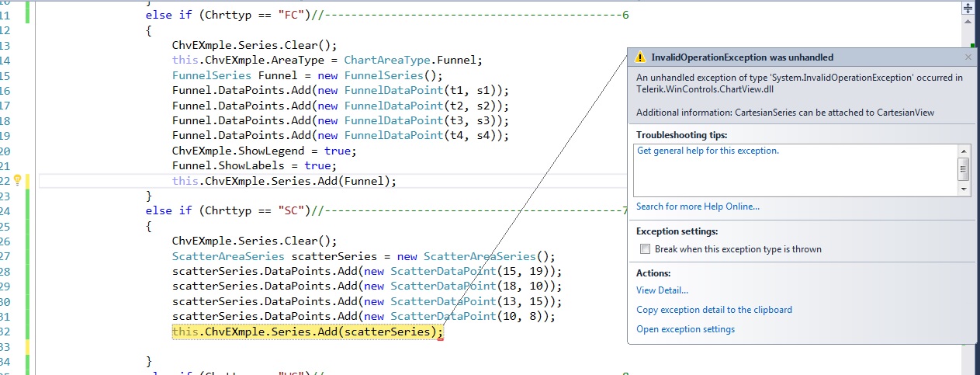Click the else if Chrttyp "SC" line
Viewport: 980px width, 375px height.
[x=387, y=210]
